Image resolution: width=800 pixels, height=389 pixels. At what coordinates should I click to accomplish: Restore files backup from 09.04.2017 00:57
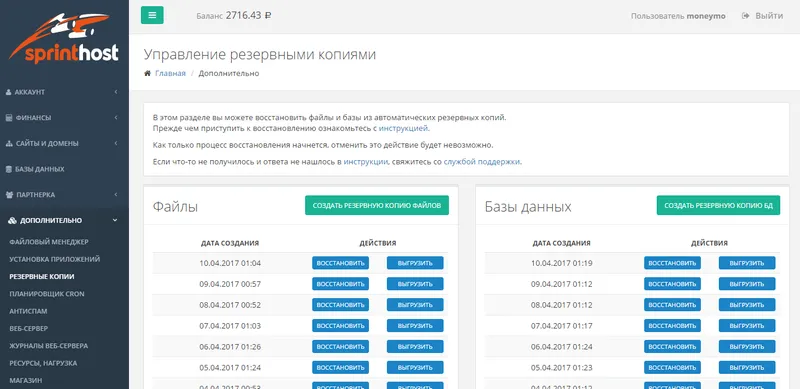pyautogui.click(x=340, y=284)
